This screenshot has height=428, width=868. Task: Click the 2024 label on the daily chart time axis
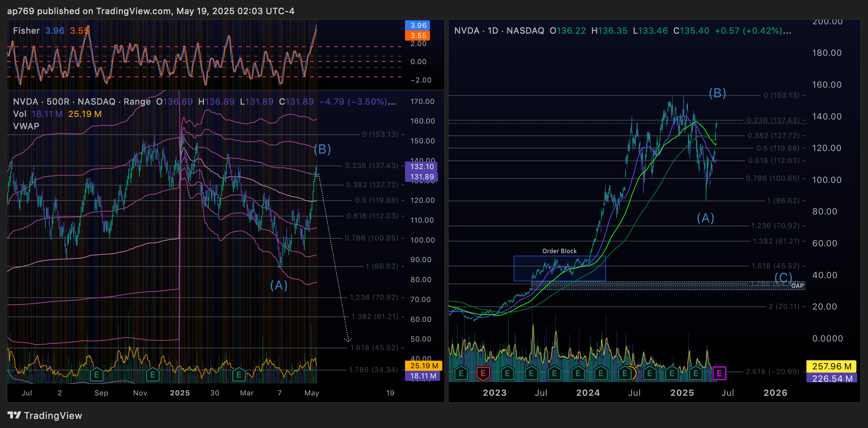(x=588, y=393)
